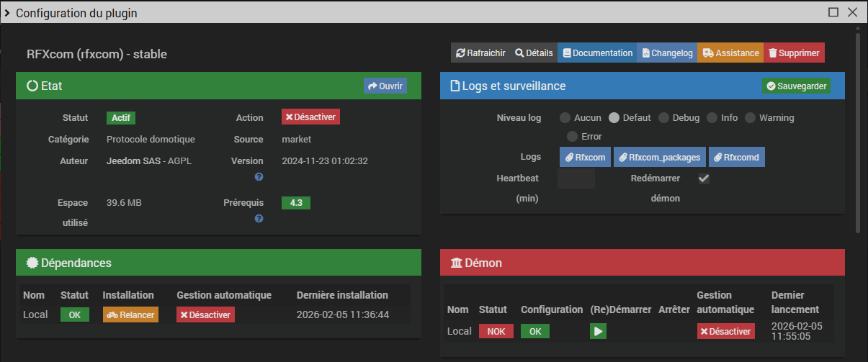
Task: Open the Changelog page
Action: click(667, 53)
